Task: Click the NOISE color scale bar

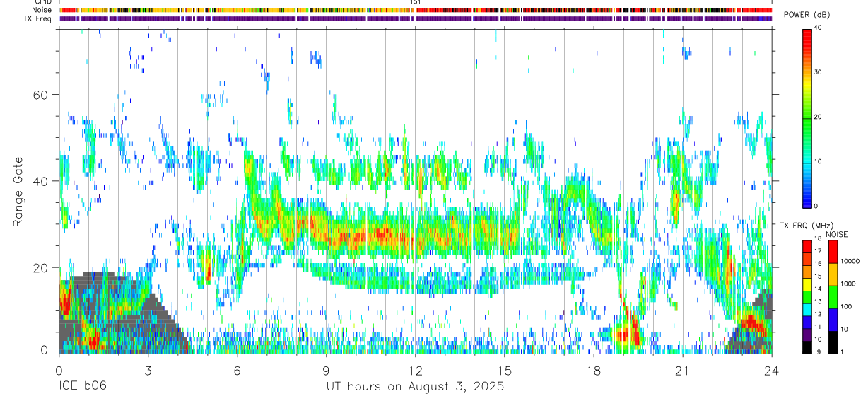Action: [x=832, y=296]
